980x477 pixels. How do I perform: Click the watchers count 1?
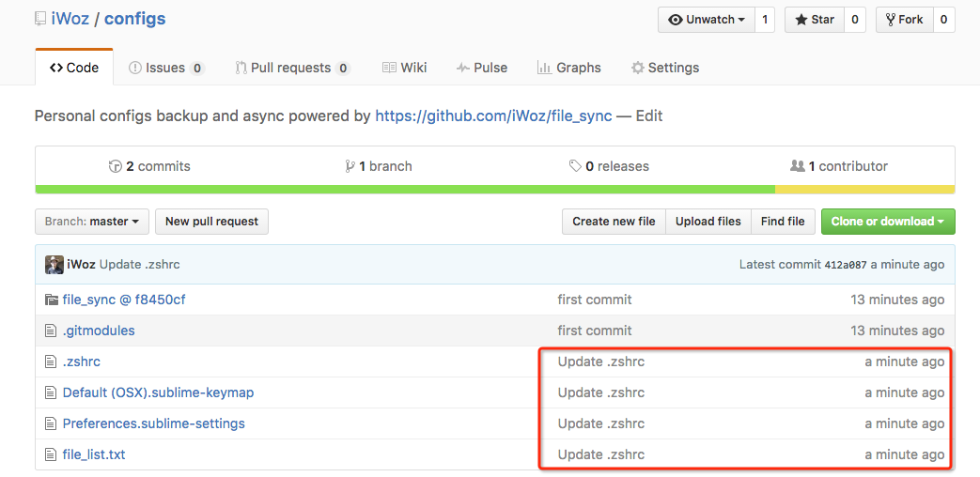pos(765,20)
